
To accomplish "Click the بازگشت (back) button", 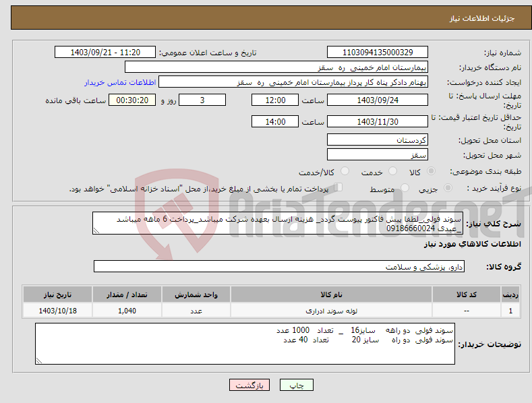I will [x=249, y=385].
